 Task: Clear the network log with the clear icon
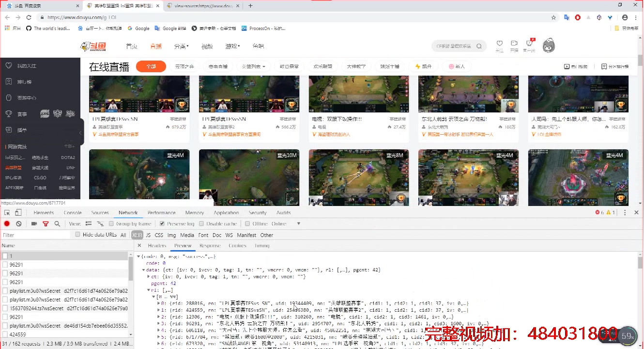tap(18, 224)
